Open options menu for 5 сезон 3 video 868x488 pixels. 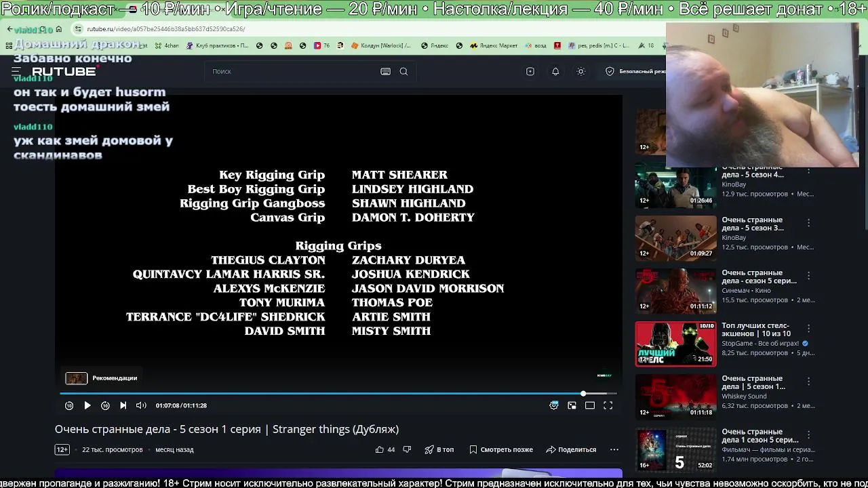808,223
